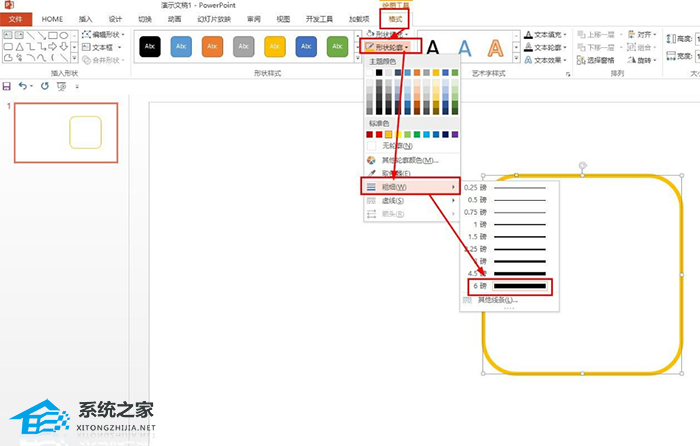Apply the dark blue Abc shape style
This screenshot has height=446, width=700.
pyautogui.click(x=306, y=46)
